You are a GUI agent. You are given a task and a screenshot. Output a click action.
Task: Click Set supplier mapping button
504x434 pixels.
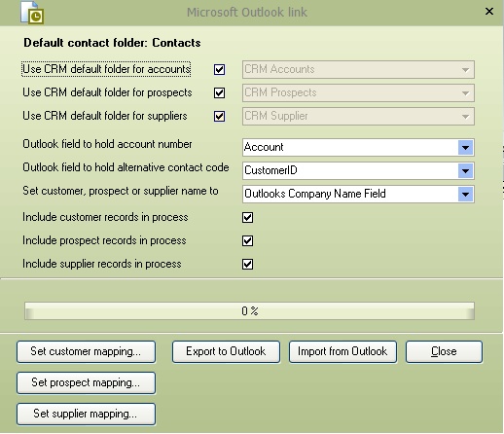pos(86,414)
